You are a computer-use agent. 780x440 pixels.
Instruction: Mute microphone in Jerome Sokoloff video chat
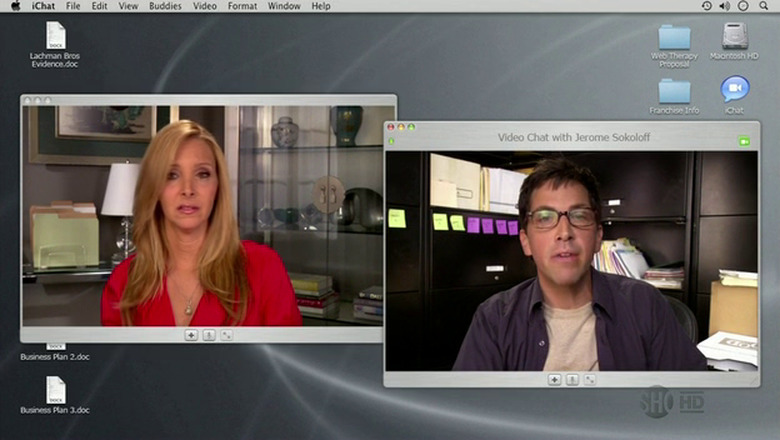572,379
